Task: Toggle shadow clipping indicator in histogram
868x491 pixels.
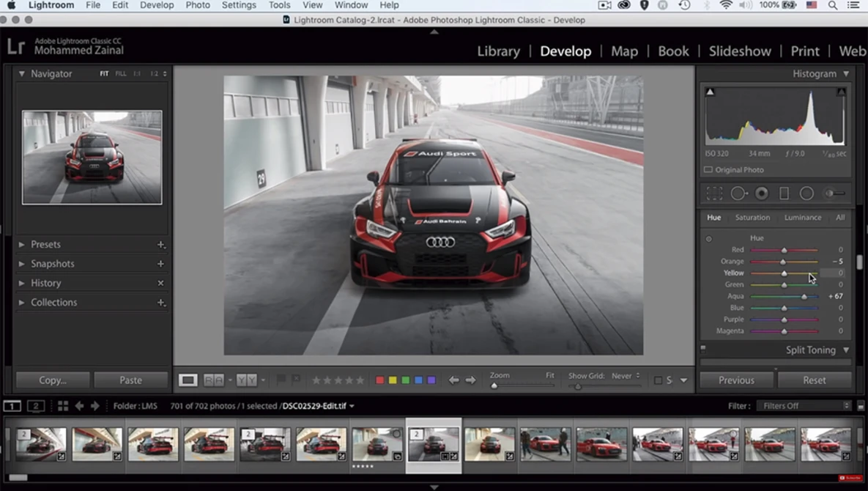Action: [x=710, y=92]
